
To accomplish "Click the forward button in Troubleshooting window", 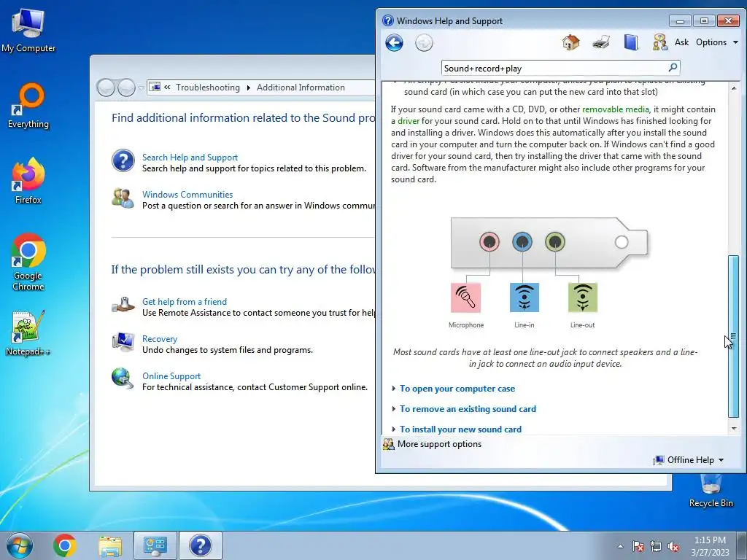I will [126, 87].
